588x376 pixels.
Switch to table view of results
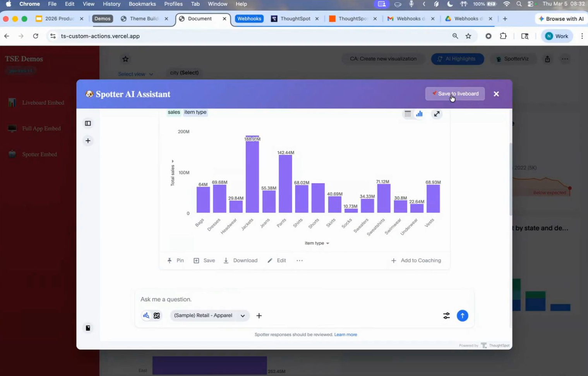pyautogui.click(x=408, y=114)
